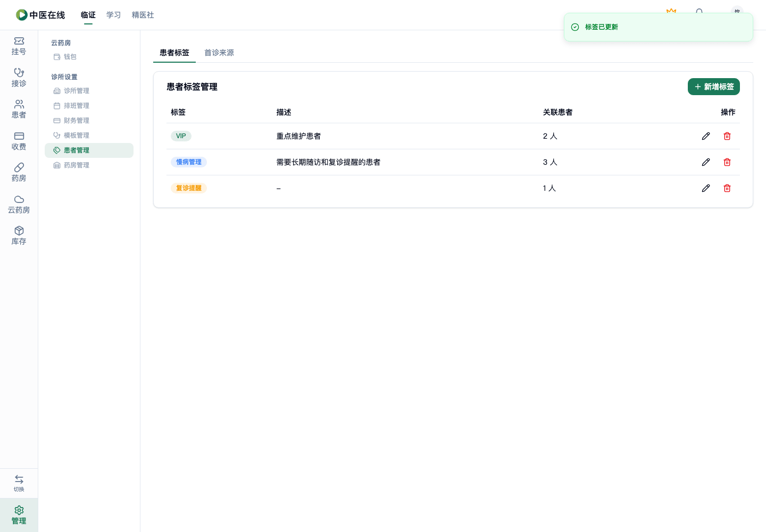Click the 描述 column header
Screen dimensions: 766x532
click(284, 112)
